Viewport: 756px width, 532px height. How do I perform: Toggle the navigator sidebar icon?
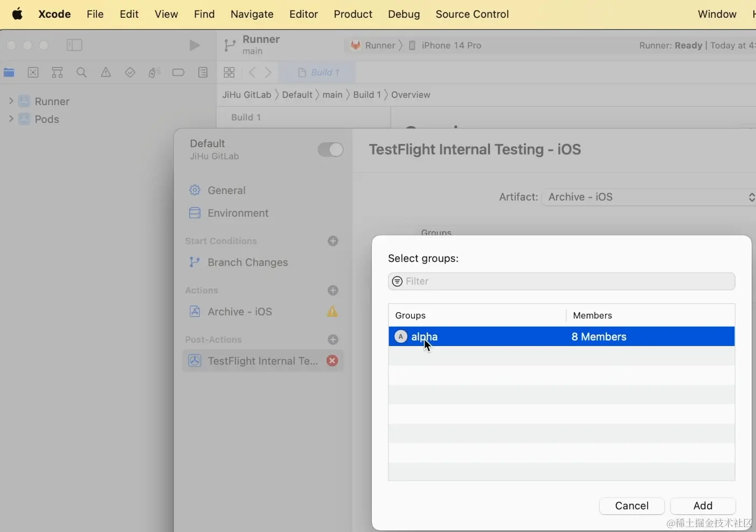74,45
